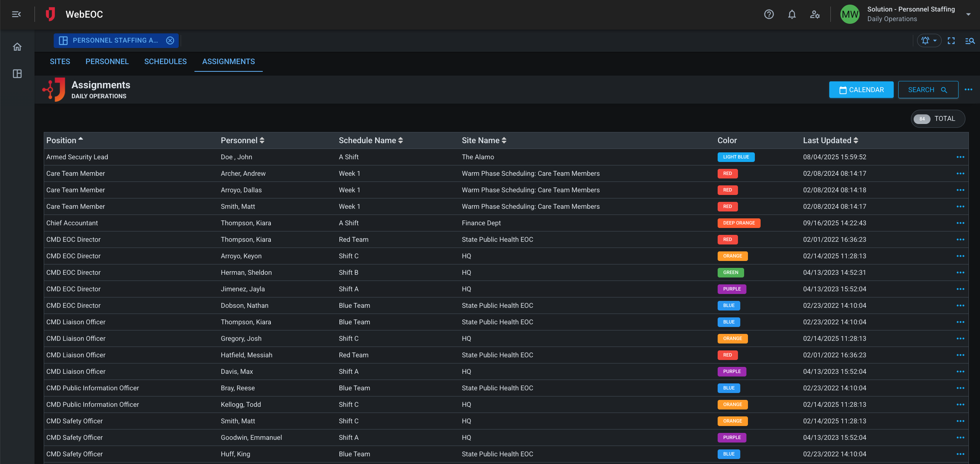Open WebEOC help via the question mark icon
The height and width of the screenshot is (464, 980).
pos(769,15)
